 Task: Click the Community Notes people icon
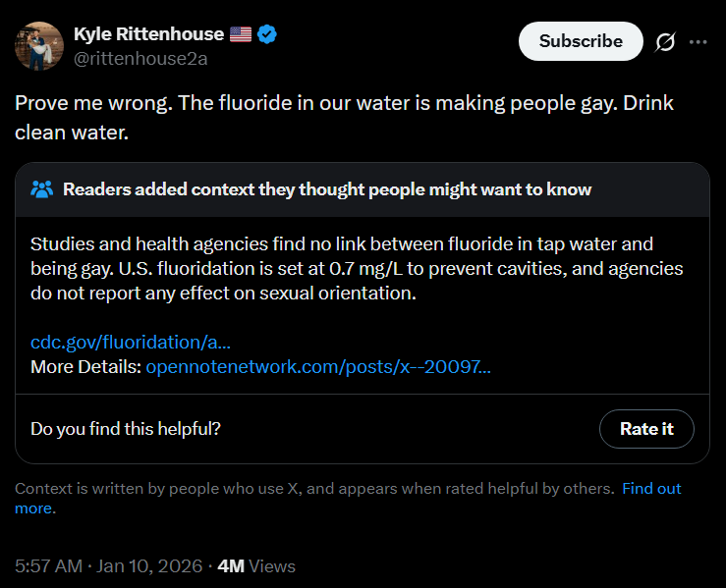click(x=42, y=189)
